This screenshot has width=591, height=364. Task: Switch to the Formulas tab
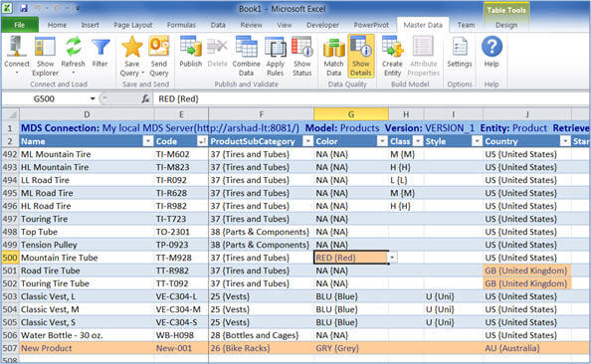pyautogui.click(x=181, y=25)
